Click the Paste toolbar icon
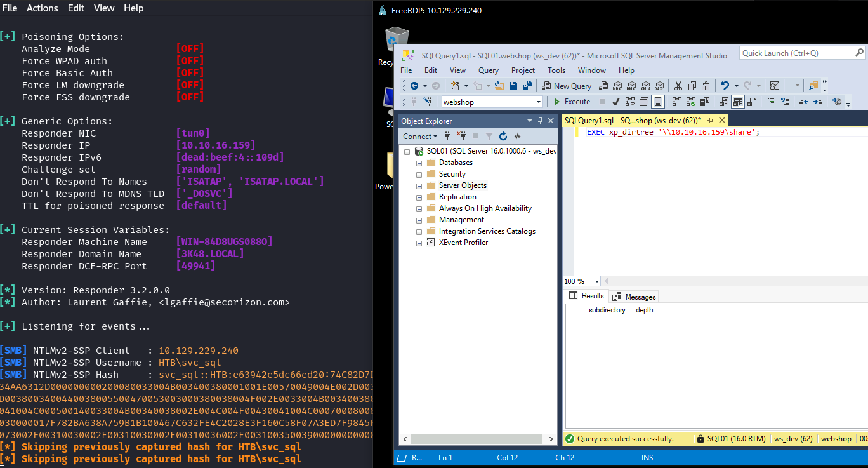 pyautogui.click(x=706, y=86)
